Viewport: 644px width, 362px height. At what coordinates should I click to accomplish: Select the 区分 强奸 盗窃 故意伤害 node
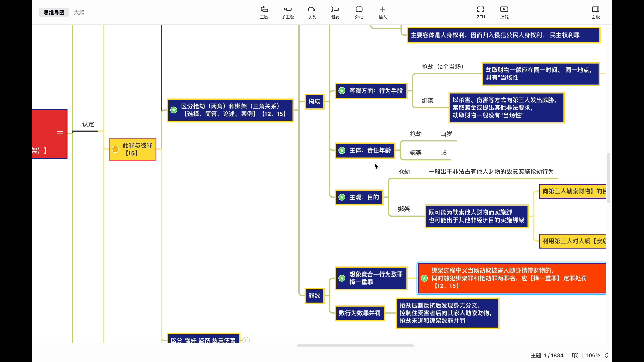[x=204, y=338]
